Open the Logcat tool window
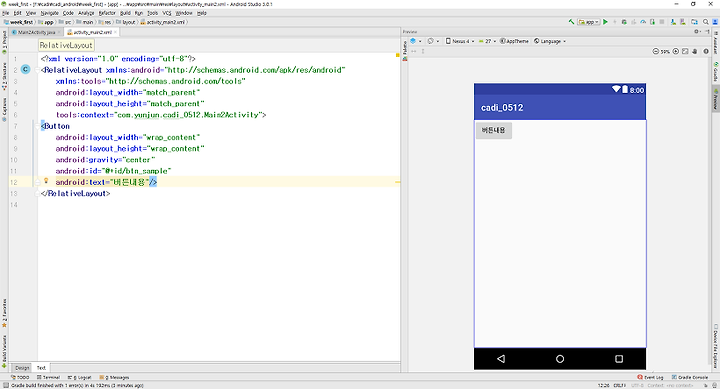Screen dimensions: 720x389 [x=79, y=377]
